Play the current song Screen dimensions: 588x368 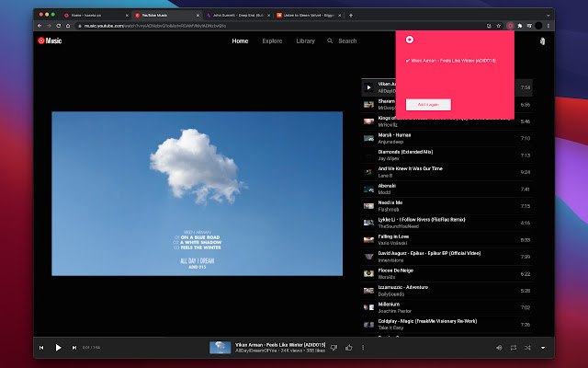58,348
